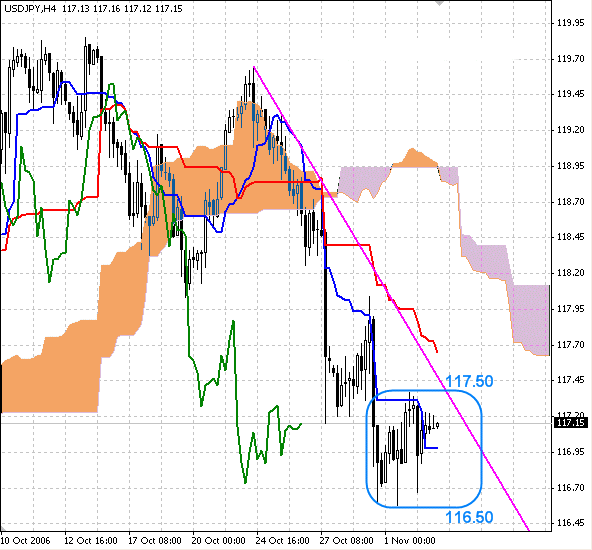
Task: Select the 118.45 price axis label
Action: pos(570,237)
